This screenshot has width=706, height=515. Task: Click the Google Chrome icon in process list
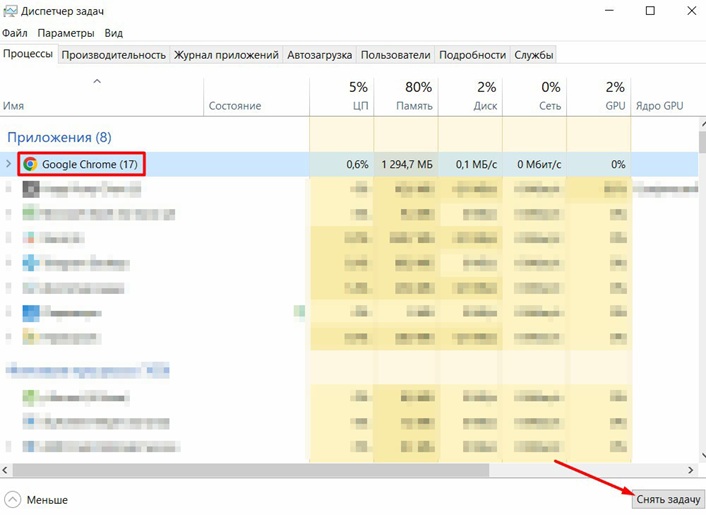pos(30,164)
